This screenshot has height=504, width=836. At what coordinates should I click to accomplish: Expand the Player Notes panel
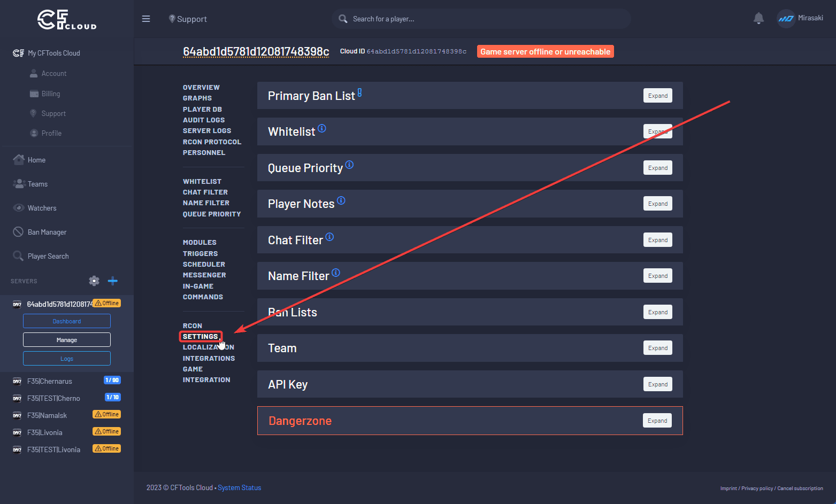coord(657,204)
